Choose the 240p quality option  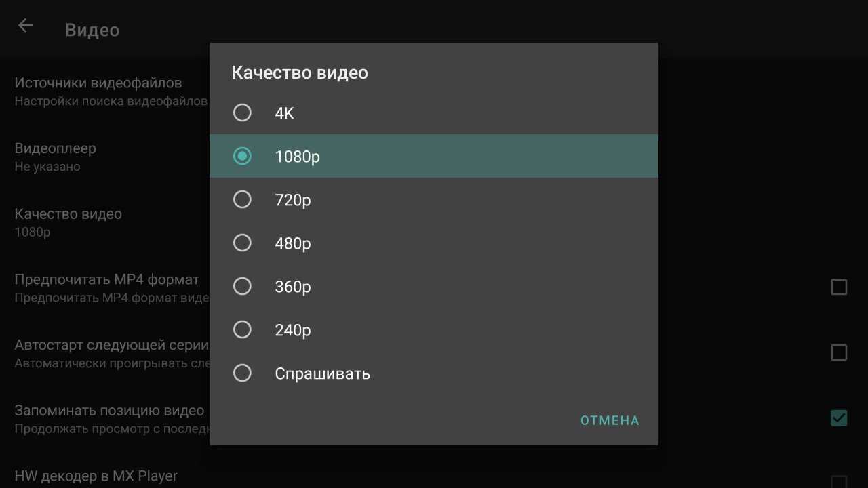coord(433,329)
